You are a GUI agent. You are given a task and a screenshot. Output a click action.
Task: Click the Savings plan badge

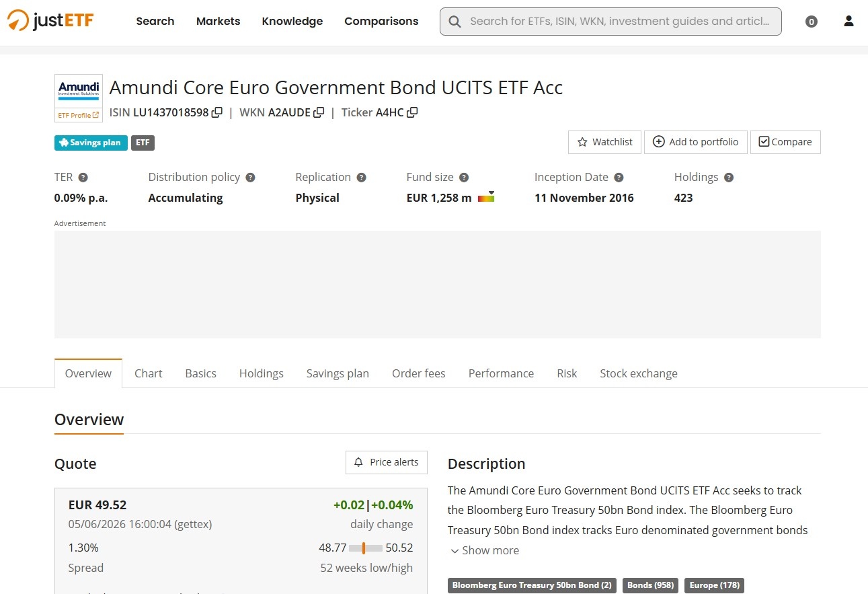[x=91, y=143]
